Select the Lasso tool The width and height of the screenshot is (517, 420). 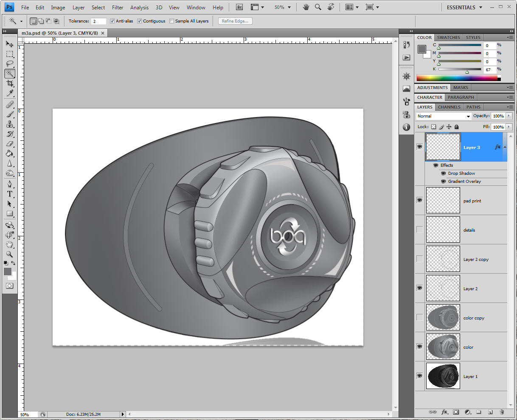(10, 64)
